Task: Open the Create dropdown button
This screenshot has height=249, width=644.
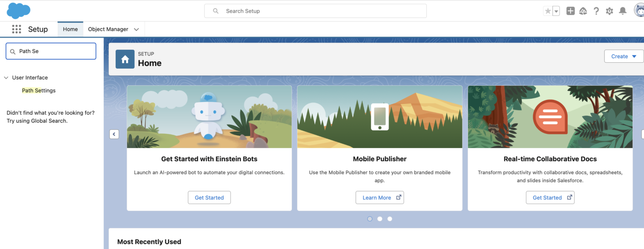Action: [x=623, y=56]
